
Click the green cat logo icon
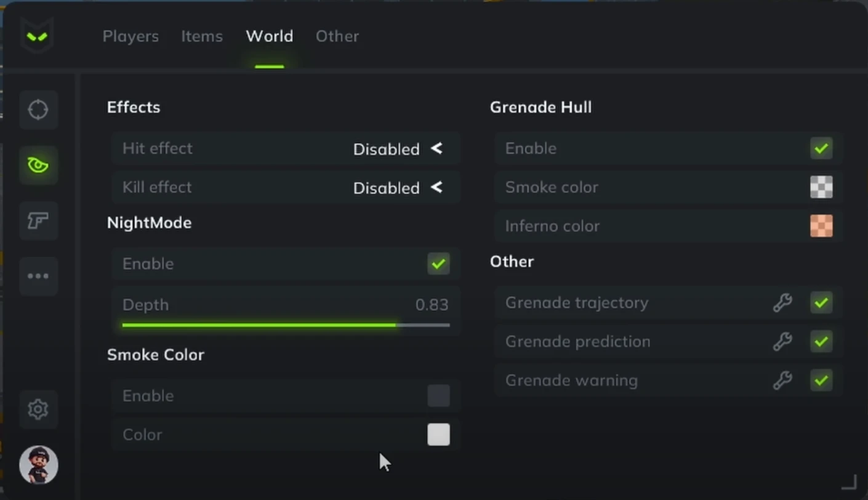[37, 36]
